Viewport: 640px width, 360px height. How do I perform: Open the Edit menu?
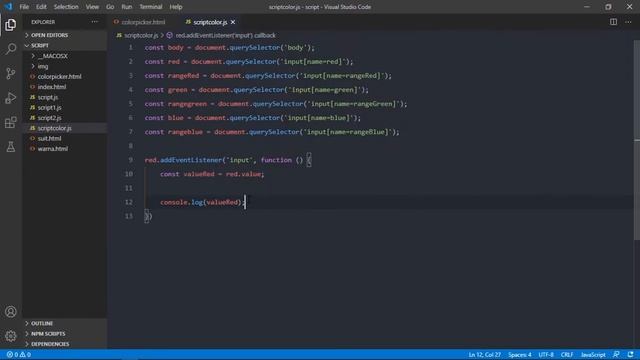click(x=41, y=7)
